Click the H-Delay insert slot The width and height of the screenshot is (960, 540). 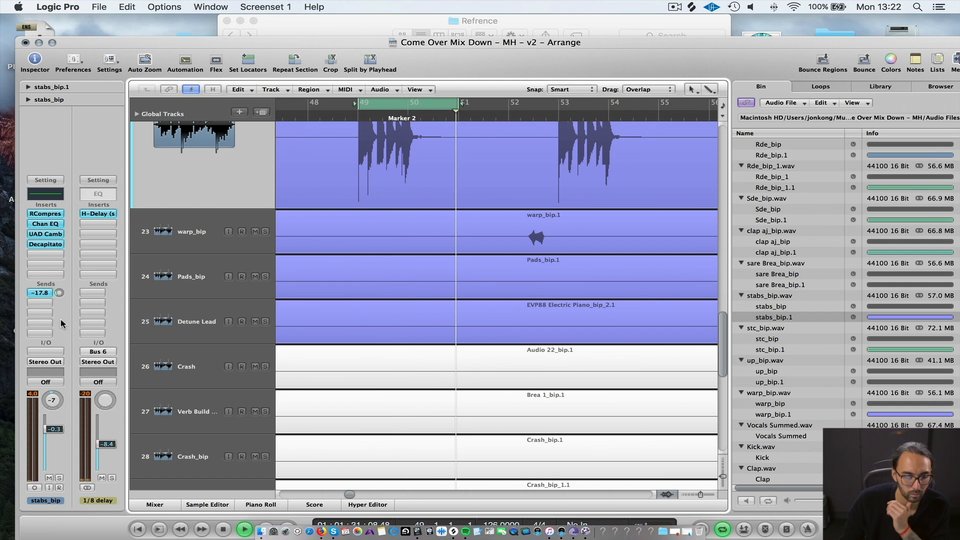(x=98, y=214)
